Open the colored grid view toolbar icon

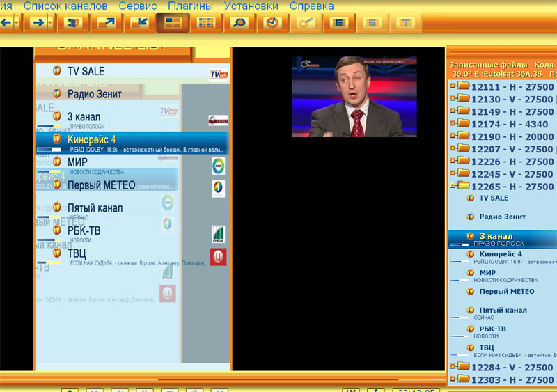[x=206, y=22]
